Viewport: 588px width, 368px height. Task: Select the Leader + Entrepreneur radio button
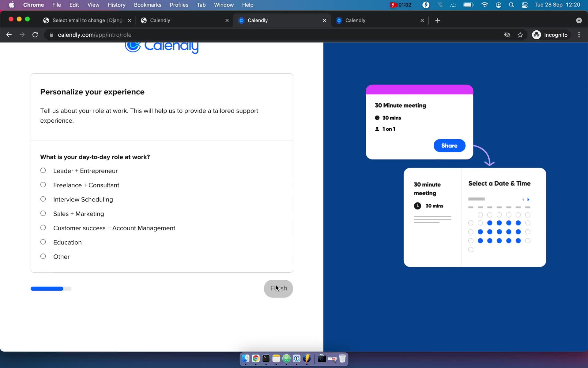click(43, 170)
